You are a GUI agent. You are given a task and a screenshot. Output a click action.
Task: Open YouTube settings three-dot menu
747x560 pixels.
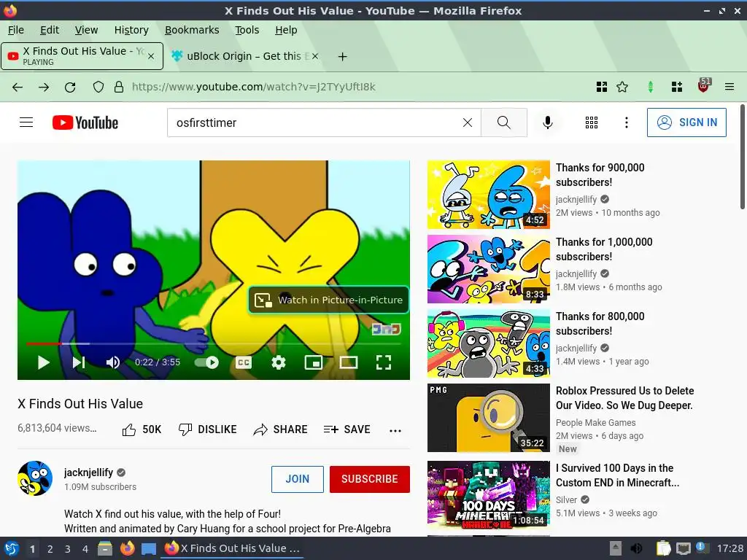627,122
